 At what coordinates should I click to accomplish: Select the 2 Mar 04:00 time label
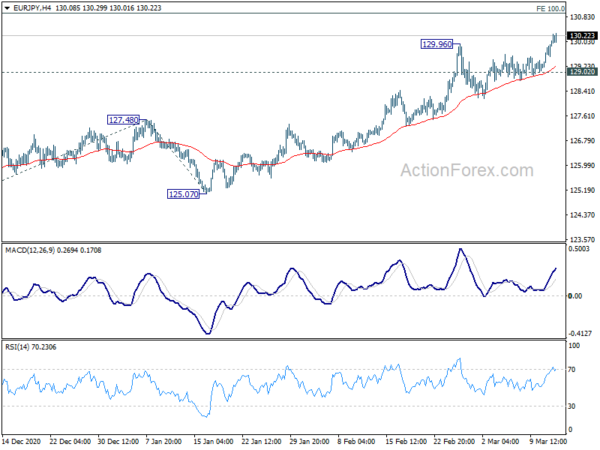[500, 442]
